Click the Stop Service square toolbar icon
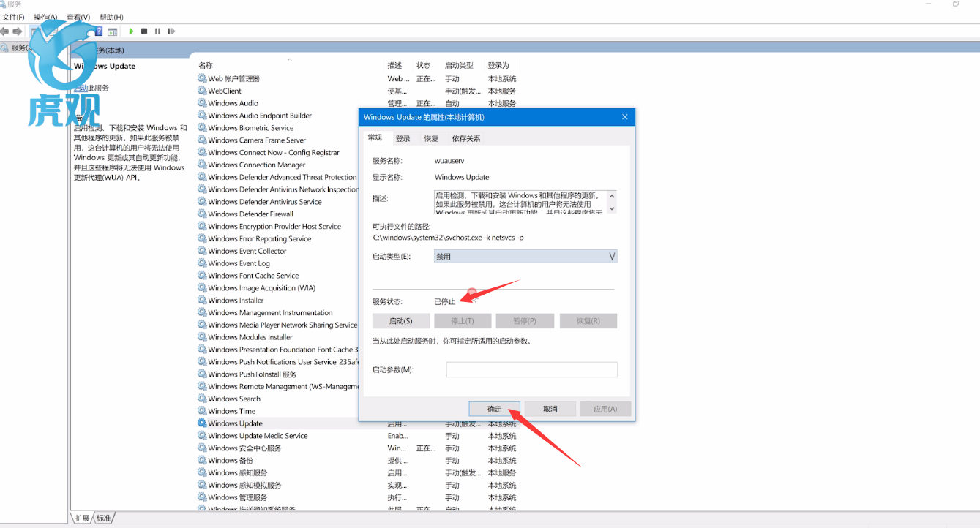The height and width of the screenshot is (528, 980). tap(144, 31)
